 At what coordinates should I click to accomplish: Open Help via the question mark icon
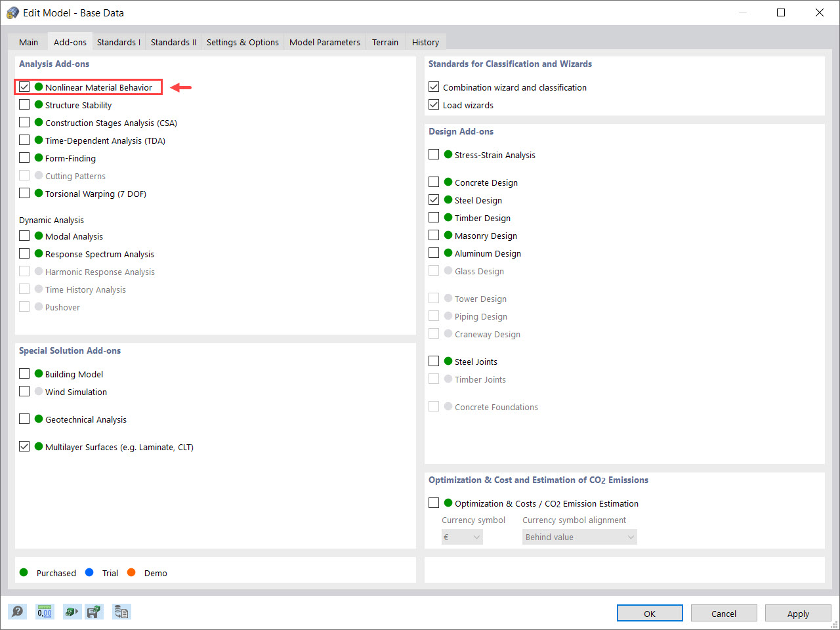pyautogui.click(x=17, y=611)
